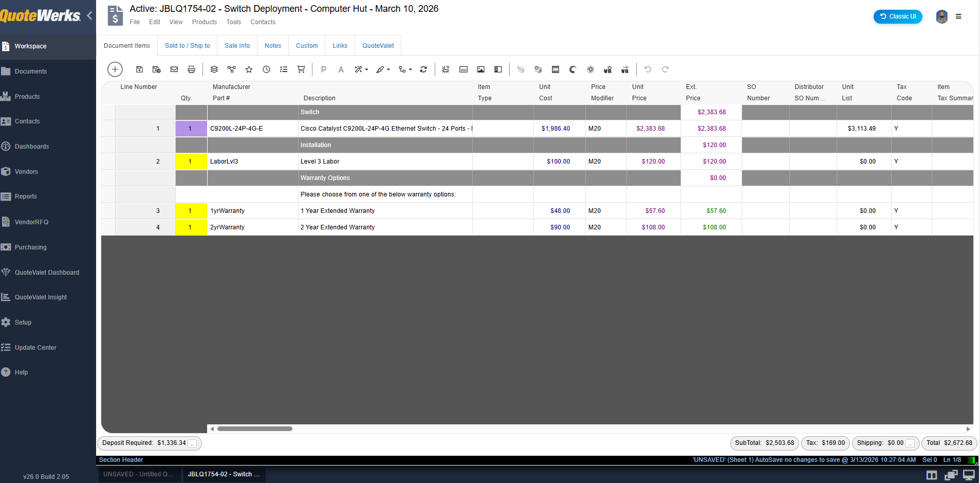Image resolution: width=980 pixels, height=483 pixels.
Task: Click the clock icon in the toolbar
Action: (x=266, y=69)
